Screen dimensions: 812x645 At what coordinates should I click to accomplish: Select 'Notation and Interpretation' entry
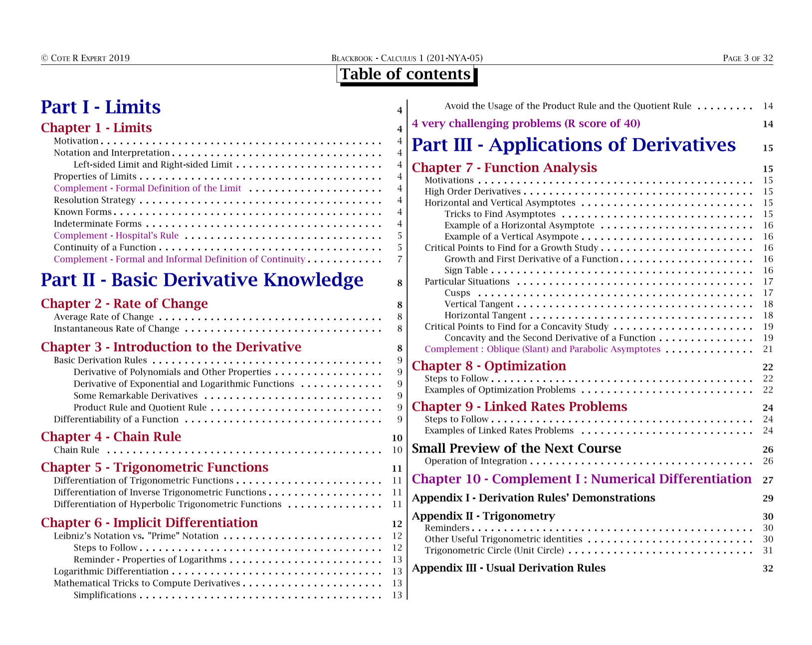pyautogui.click(x=112, y=153)
